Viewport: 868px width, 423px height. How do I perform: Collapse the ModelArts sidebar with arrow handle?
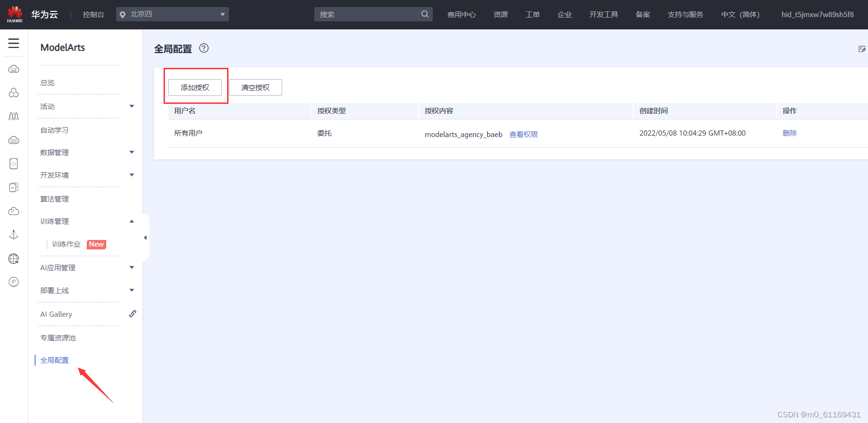[145, 238]
